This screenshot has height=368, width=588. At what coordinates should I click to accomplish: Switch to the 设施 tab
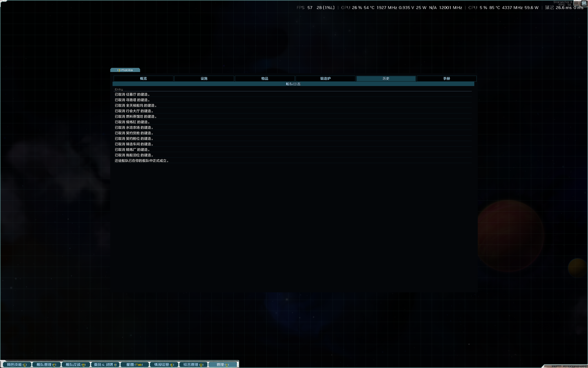click(x=204, y=78)
